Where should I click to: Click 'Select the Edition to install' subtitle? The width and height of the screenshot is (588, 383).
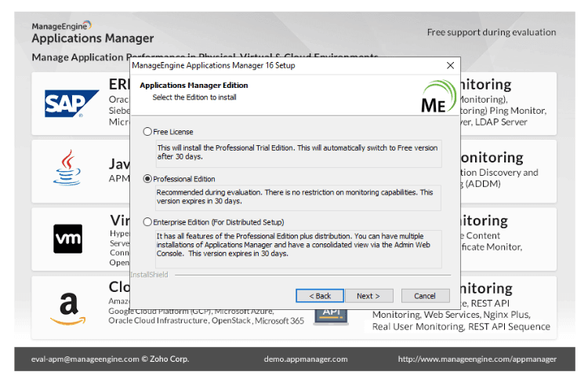[x=194, y=97]
